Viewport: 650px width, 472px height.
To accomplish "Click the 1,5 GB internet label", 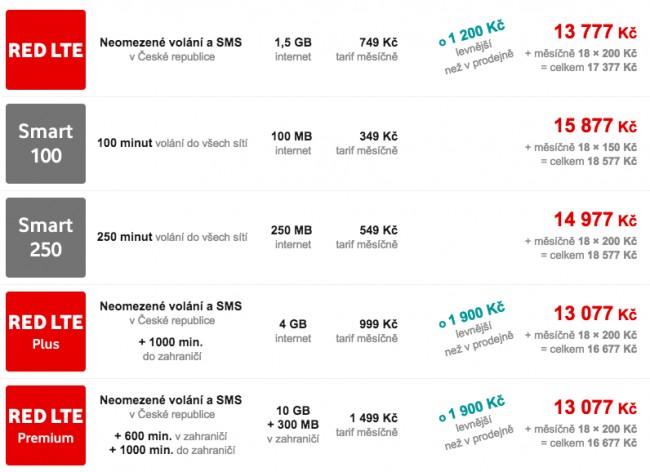I will coord(293,49).
